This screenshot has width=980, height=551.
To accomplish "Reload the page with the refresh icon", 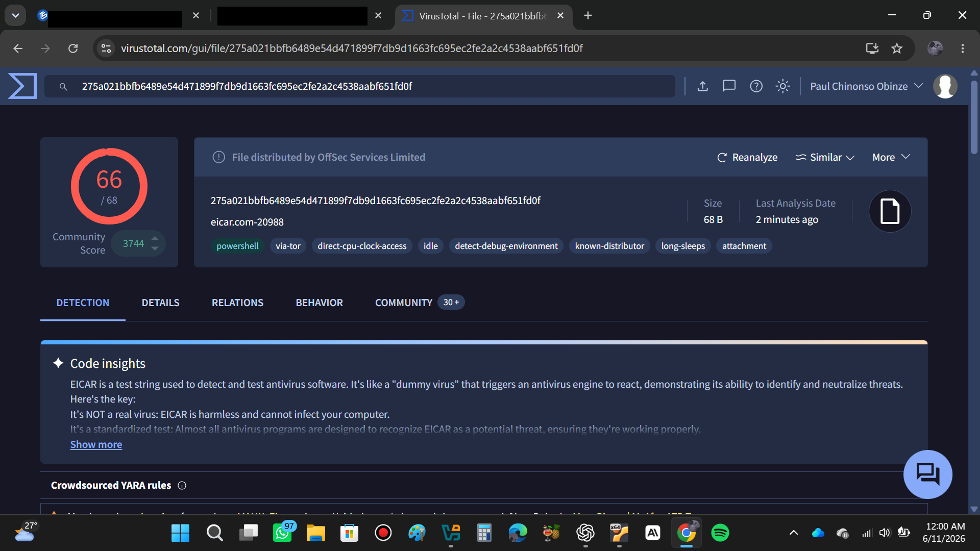I will pyautogui.click(x=73, y=48).
